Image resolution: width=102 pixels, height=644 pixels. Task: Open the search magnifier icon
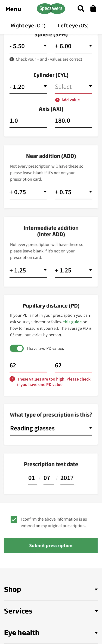click(81, 9)
